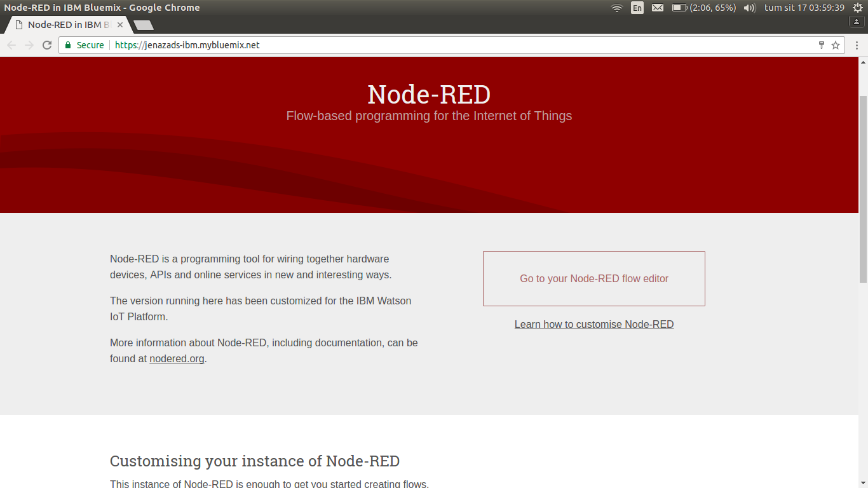Open the battery status indicator
The height and width of the screenshot is (488, 868).
(x=704, y=8)
